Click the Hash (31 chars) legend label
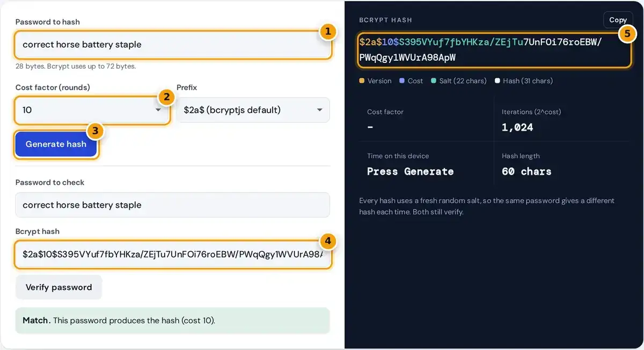Image resolution: width=644 pixels, height=350 pixels. 528,81
